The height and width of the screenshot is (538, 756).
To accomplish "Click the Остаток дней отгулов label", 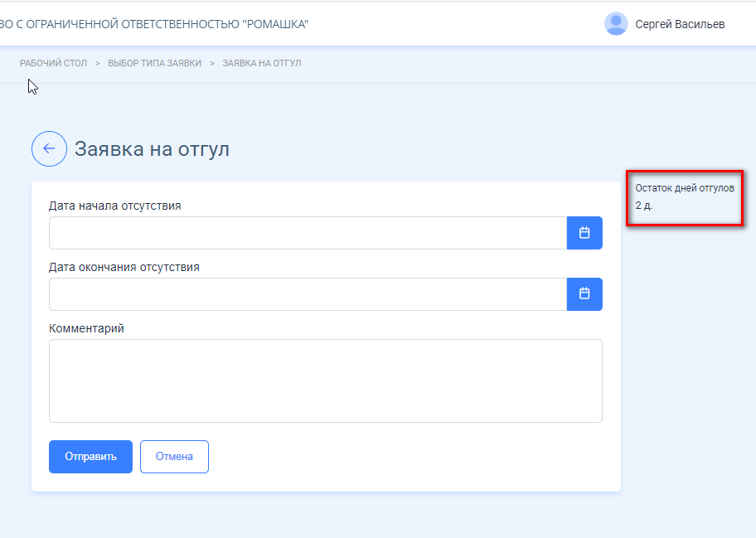I will pyautogui.click(x=685, y=188).
